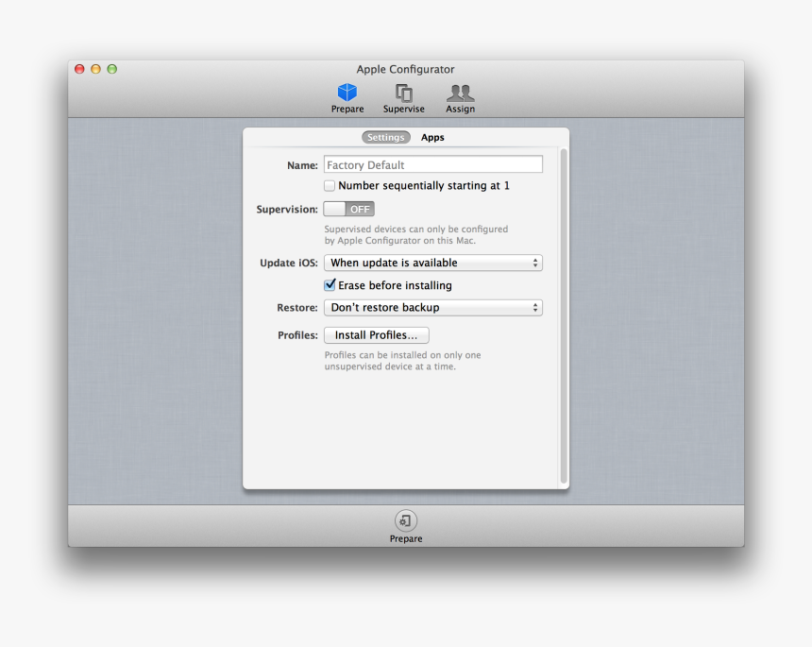Click the Apple Configurator title bar text
The width and height of the screenshot is (812, 647).
pyautogui.click(x=406, y=69)
